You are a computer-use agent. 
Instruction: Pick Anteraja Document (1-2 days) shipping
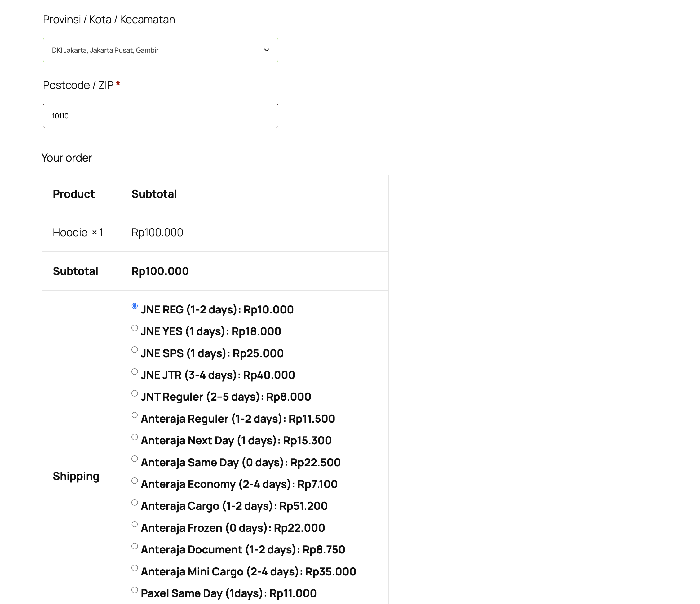(x=135, y=546)
